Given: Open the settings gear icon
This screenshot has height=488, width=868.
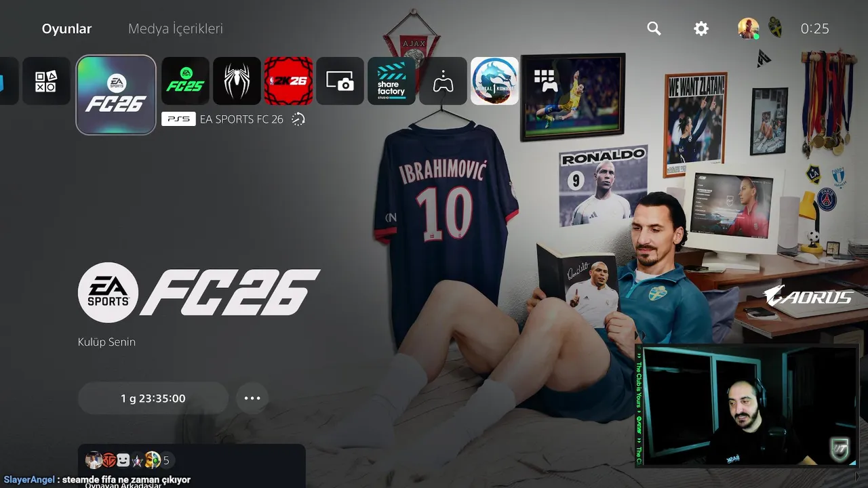Looking at the screenshot, I should [x=701, y=28].
